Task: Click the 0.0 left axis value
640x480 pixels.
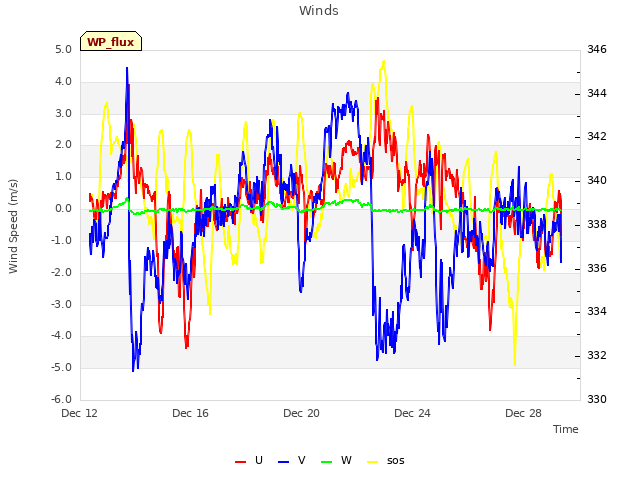Action: 64,209
